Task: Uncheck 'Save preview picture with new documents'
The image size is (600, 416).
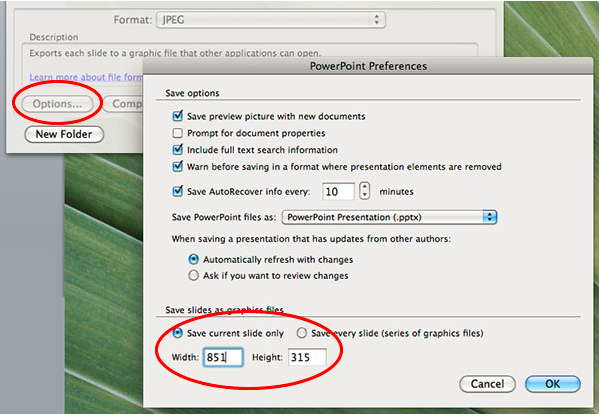Action: pos(178,116)
